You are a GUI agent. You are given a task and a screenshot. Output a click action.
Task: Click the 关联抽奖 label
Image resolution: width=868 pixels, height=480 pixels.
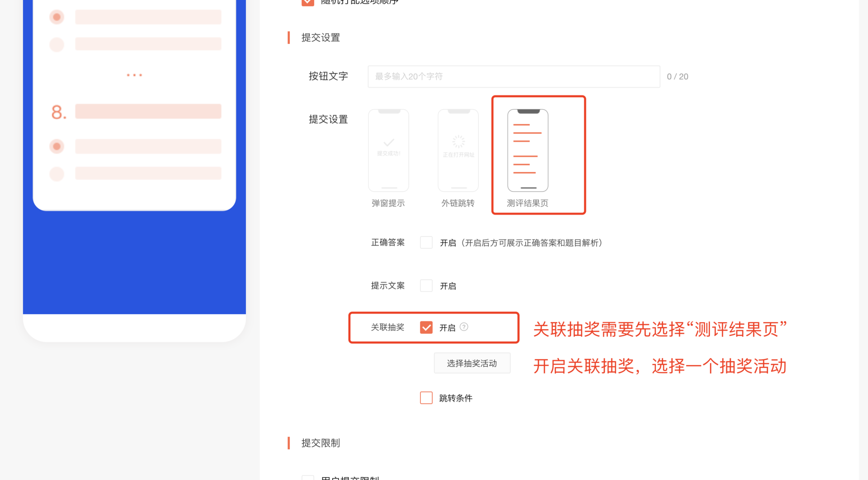(387, 327)
